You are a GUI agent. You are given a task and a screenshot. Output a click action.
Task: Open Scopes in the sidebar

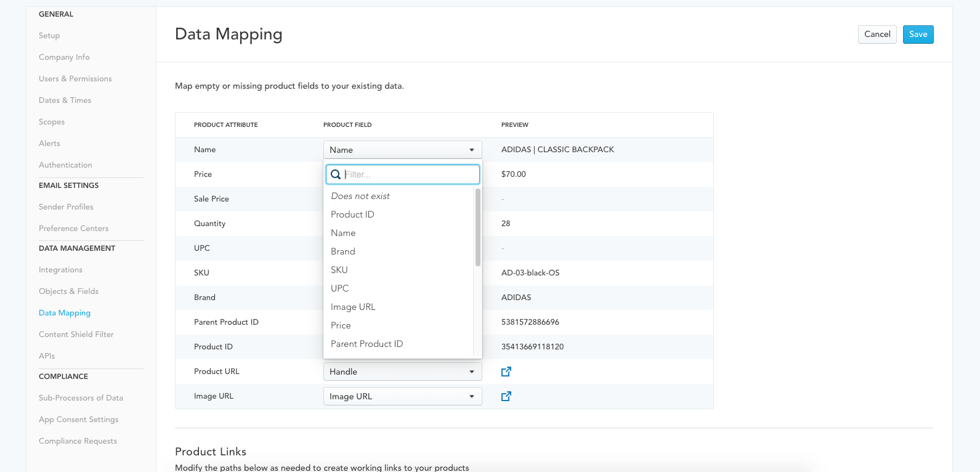(52, 122)
